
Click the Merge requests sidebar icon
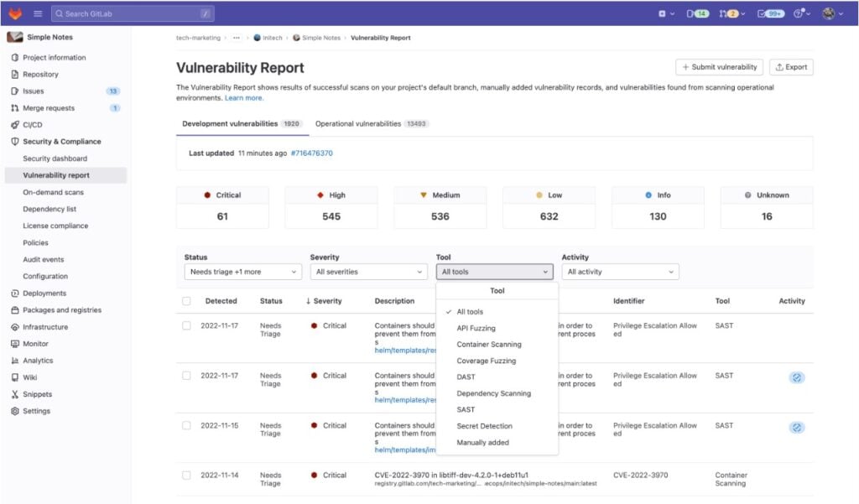15,108
